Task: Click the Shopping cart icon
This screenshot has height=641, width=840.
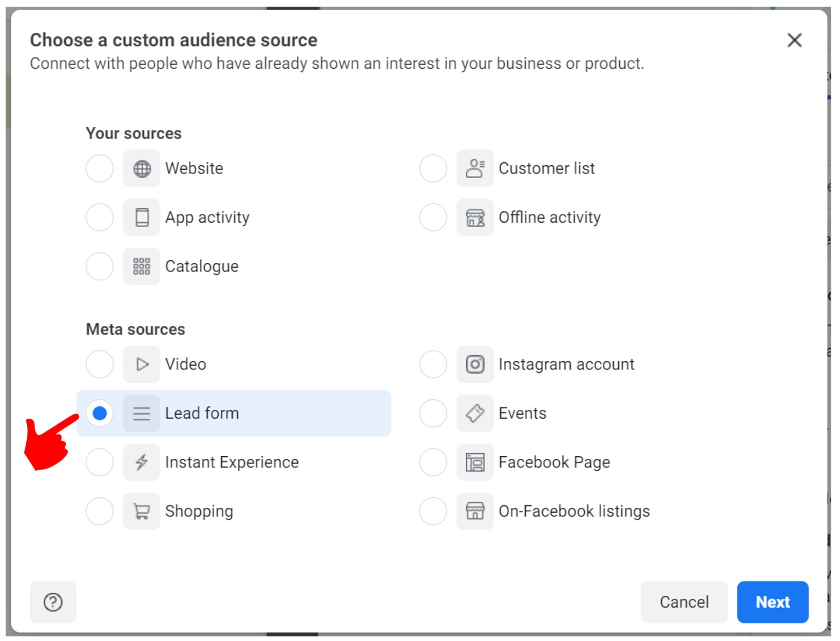Action: point(142,511)
